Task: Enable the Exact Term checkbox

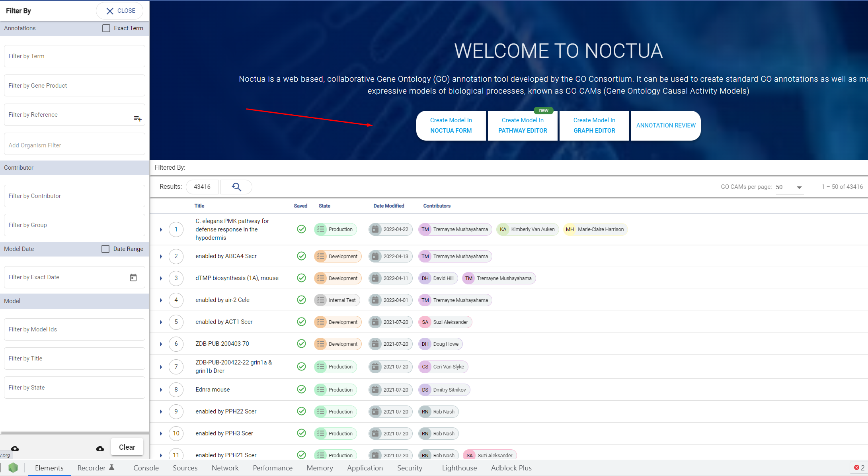Action: (x=106, y=28)
